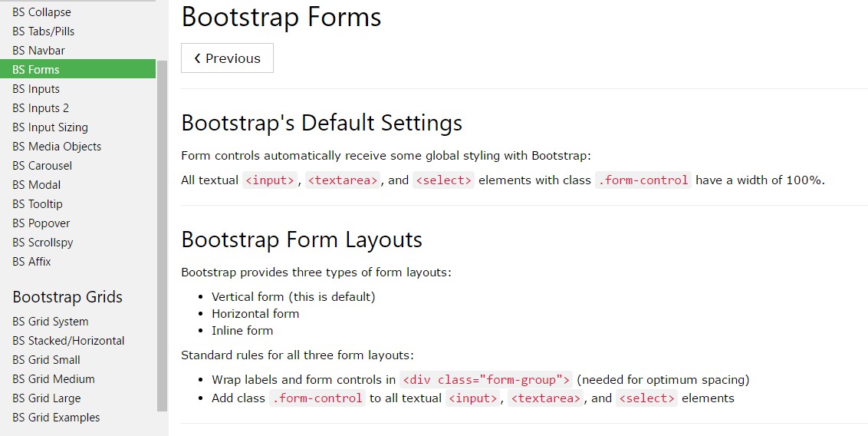Go to BS Stacked/Horizontal page
868x436 pixels.
click(x=68, y=341)
